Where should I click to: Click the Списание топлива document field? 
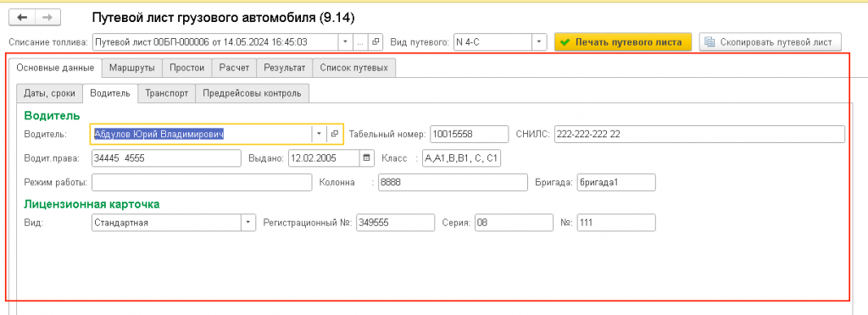pos(214,42)
